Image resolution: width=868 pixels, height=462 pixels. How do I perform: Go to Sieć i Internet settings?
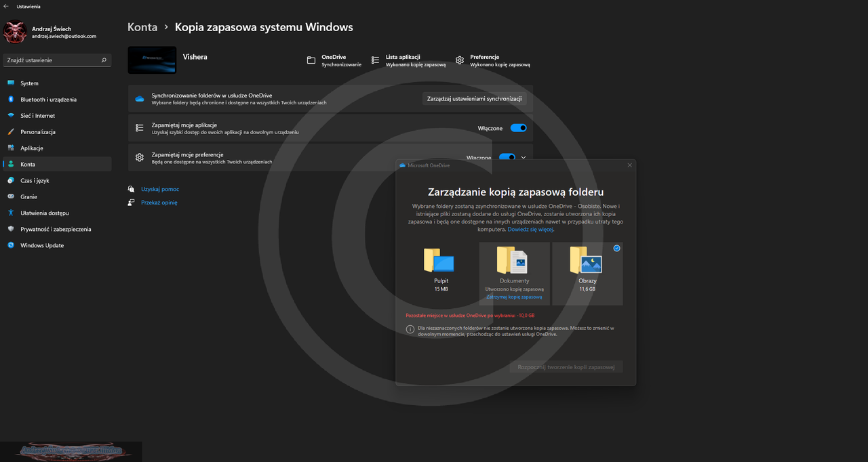click(57, 116)
